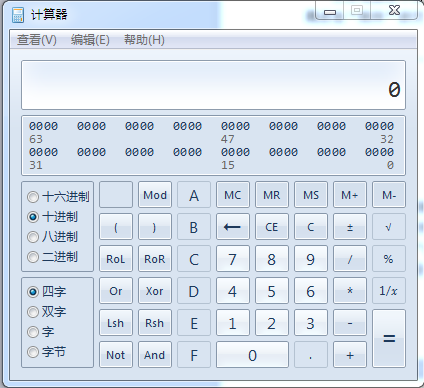Click the addition + button

(x=350, y=355)
